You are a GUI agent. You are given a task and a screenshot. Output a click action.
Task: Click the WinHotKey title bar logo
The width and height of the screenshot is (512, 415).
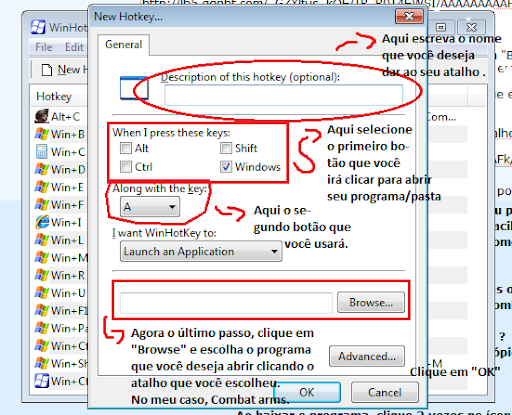point(38,27)
